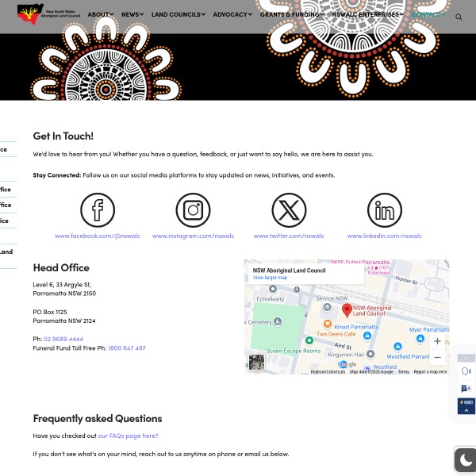Screen dimensions: 476x476
Task: Zoom out on the map
Action: click(x=437, y=357)
